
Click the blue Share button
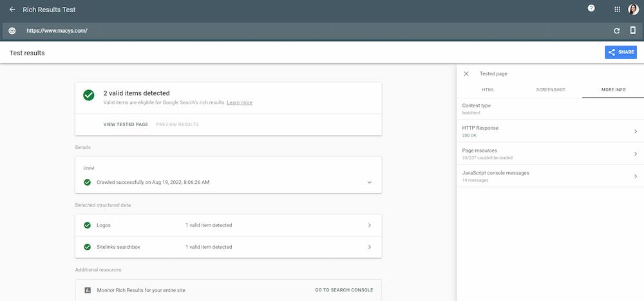click(621, 52)
